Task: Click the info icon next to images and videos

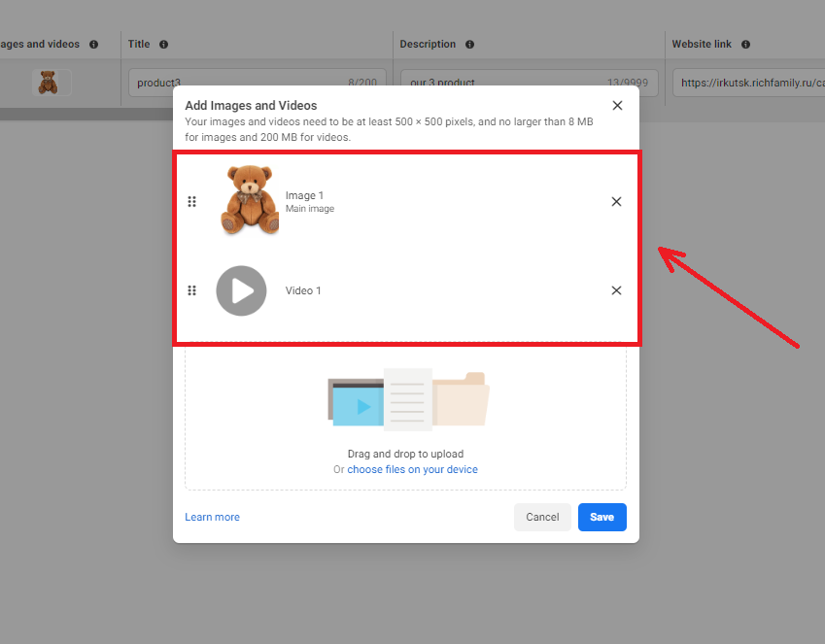Action: pos(93,45)
